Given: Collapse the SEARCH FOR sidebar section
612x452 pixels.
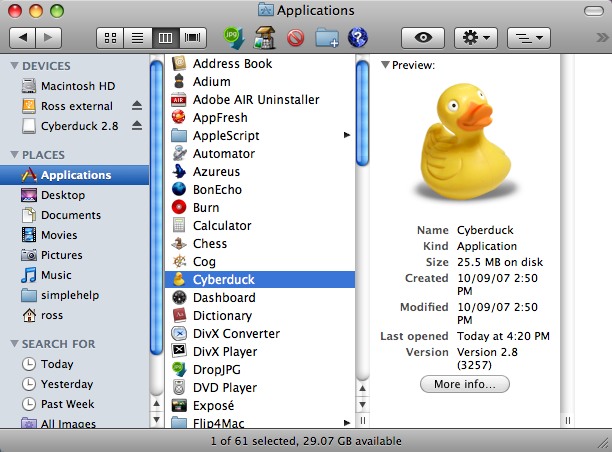Looking at the screenshot, I should click(x=14, y=343).
